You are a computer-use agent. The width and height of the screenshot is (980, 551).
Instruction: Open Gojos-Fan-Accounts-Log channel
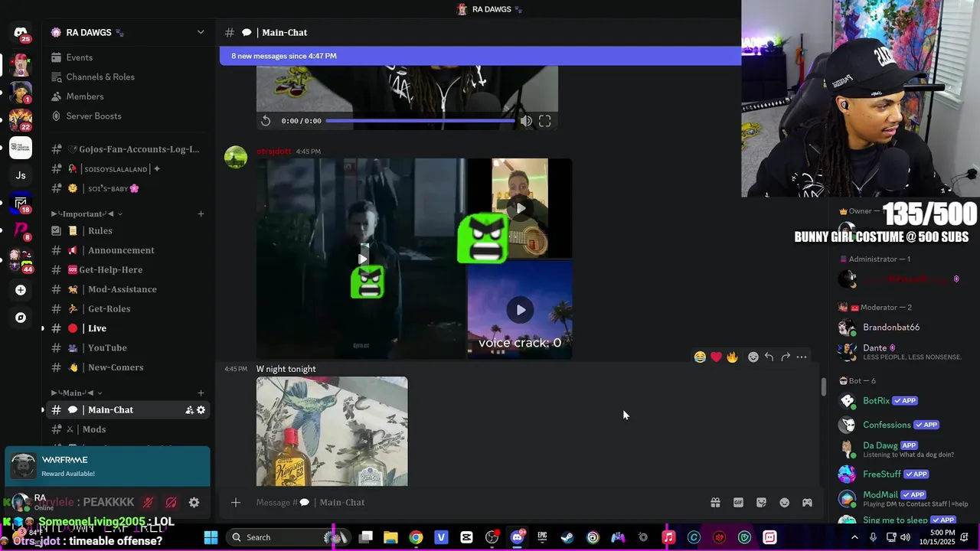click(x=126, y=149)
